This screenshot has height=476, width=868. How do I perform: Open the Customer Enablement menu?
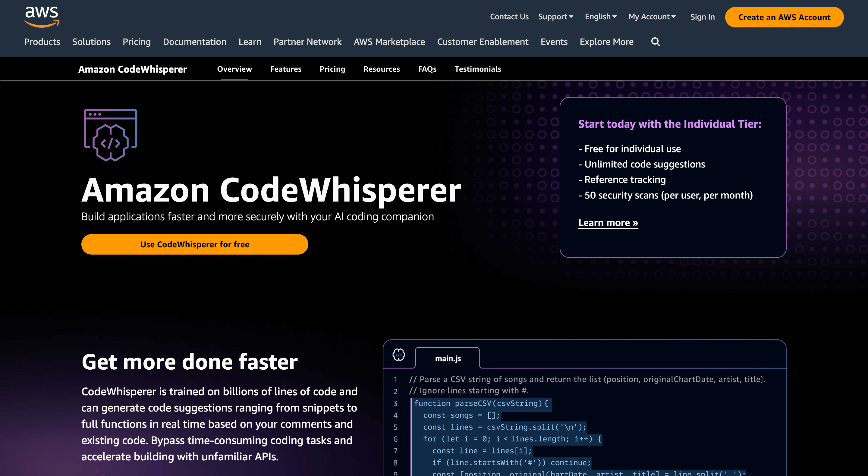click(x=483, y=42)
